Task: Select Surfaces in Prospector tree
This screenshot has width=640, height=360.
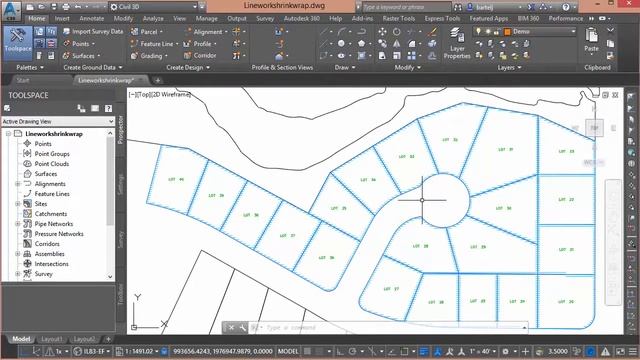Action: (46, 173)
